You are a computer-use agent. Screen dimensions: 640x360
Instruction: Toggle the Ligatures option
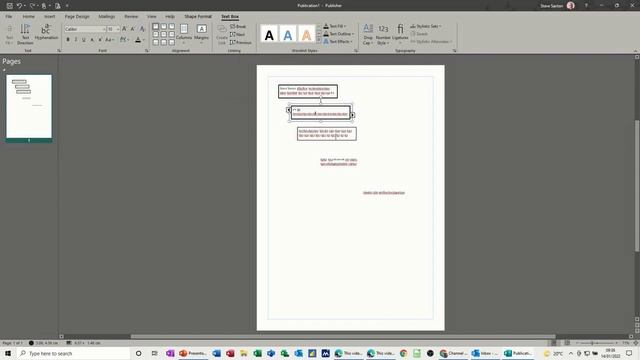[400, 33]
